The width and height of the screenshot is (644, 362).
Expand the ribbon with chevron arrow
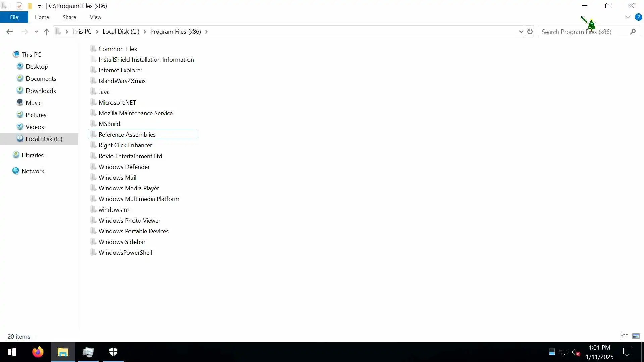click(x=628, y=17)
